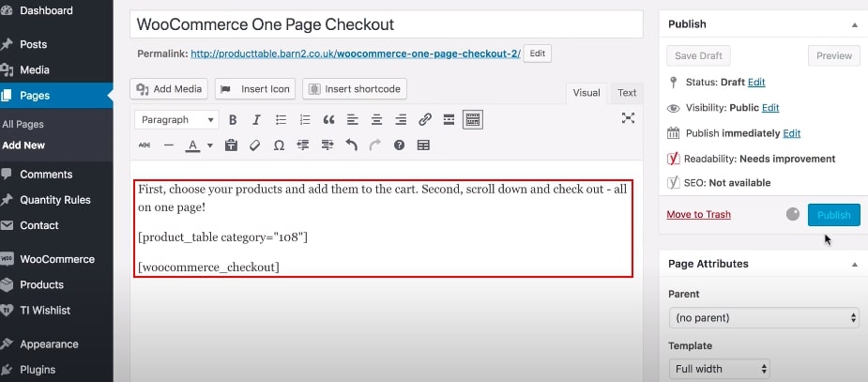Image resolution: width=868 pixels, height=382 pixels.
Task: Open distraction-free fullscreen mode
Action: pyautogui.click(x=628, y=118)
